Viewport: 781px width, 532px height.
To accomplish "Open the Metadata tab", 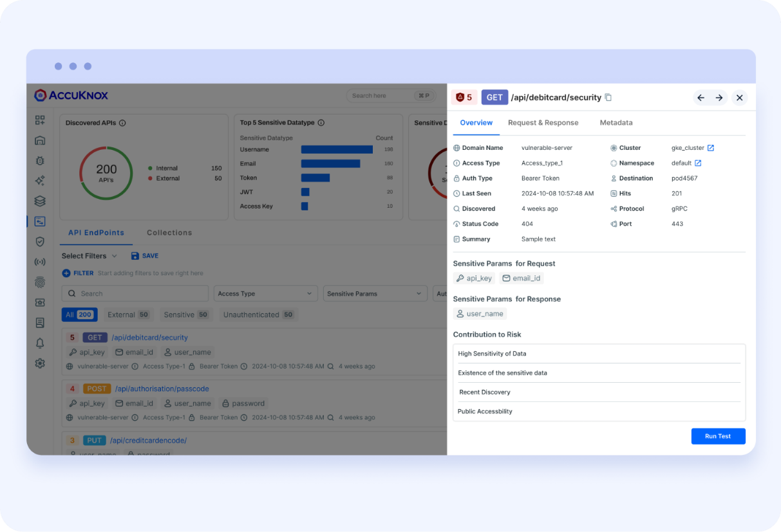I will pos(616,122).
